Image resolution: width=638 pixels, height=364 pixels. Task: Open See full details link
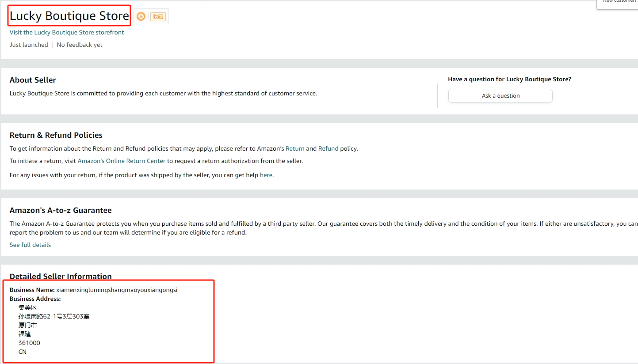click(30, 245)
